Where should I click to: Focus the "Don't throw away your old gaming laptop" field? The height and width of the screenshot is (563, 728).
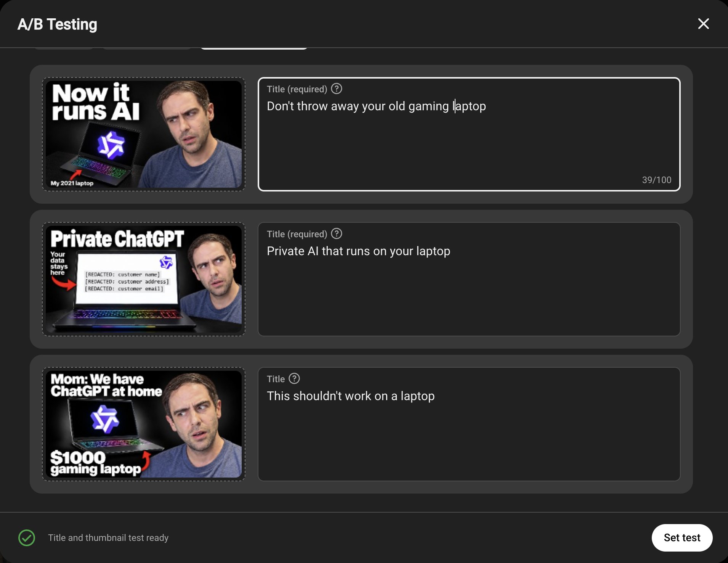pos(469,134)
